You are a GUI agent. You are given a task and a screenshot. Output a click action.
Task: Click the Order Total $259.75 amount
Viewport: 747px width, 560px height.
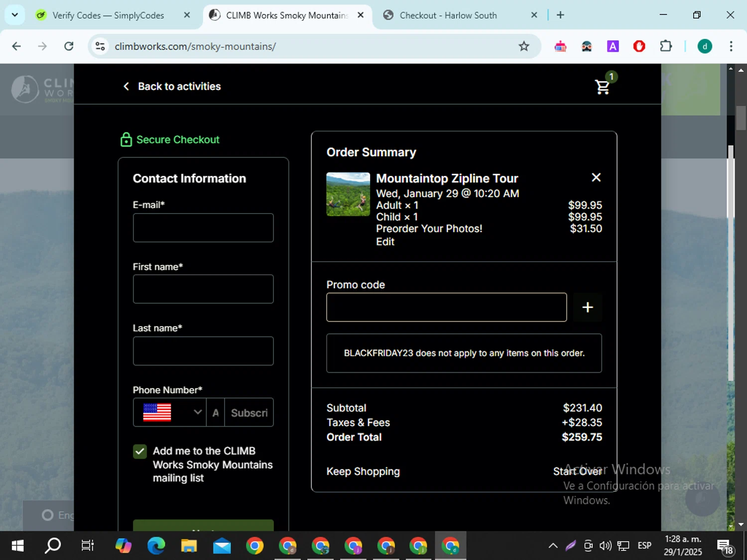pos(582,437)
